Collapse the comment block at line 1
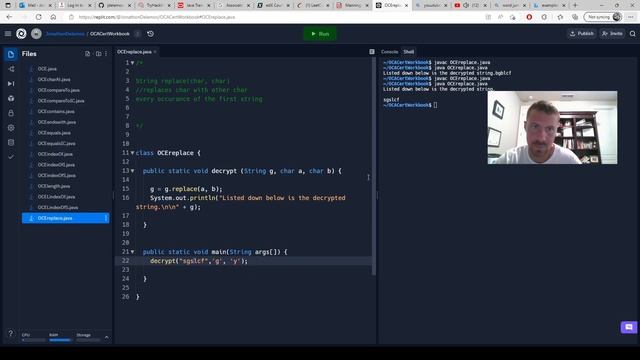Viewport: 640px width, 360px height. (132, 63)
